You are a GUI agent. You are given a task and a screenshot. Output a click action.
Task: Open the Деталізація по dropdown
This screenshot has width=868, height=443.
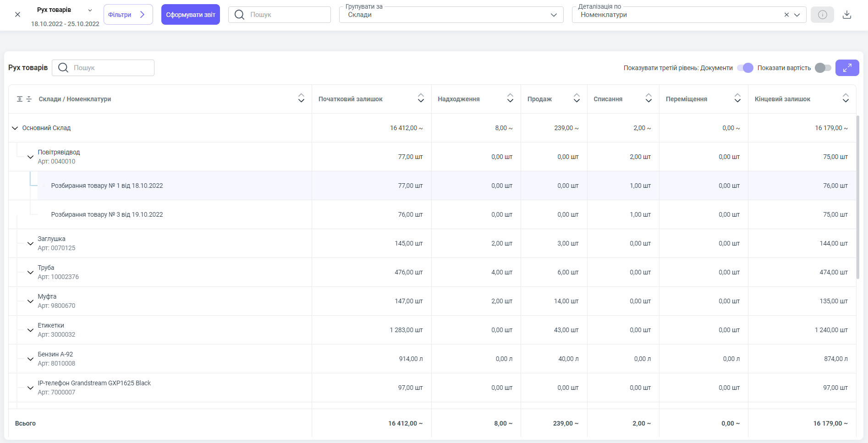pyautogui.click(x=797, y=15)
